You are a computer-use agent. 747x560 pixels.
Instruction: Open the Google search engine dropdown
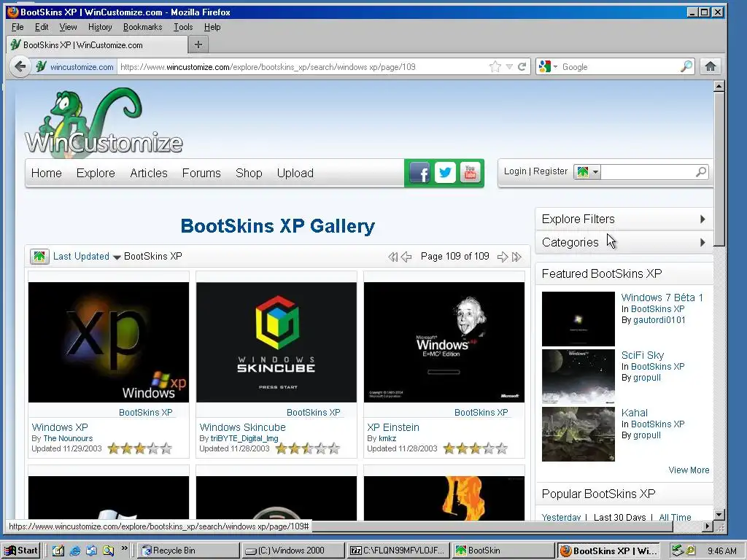pos(548,66)
